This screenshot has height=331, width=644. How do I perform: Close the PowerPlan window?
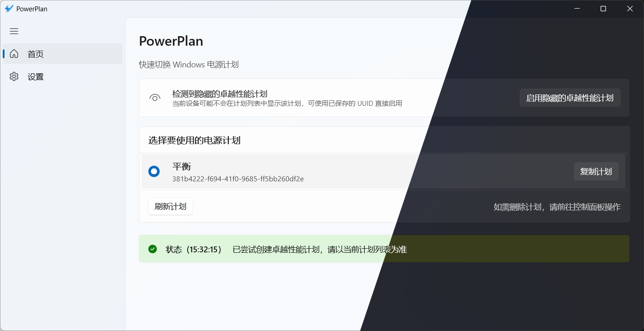click(630, 9)
